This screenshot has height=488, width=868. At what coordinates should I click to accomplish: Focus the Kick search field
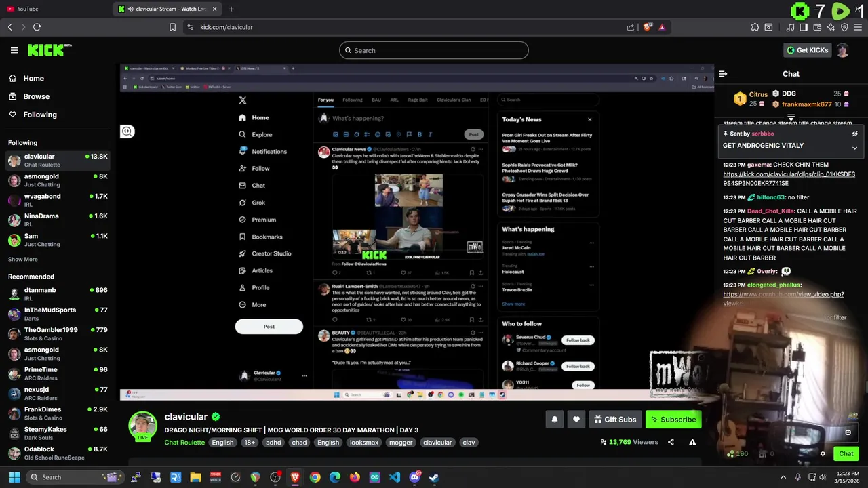(x=434, y=50)
